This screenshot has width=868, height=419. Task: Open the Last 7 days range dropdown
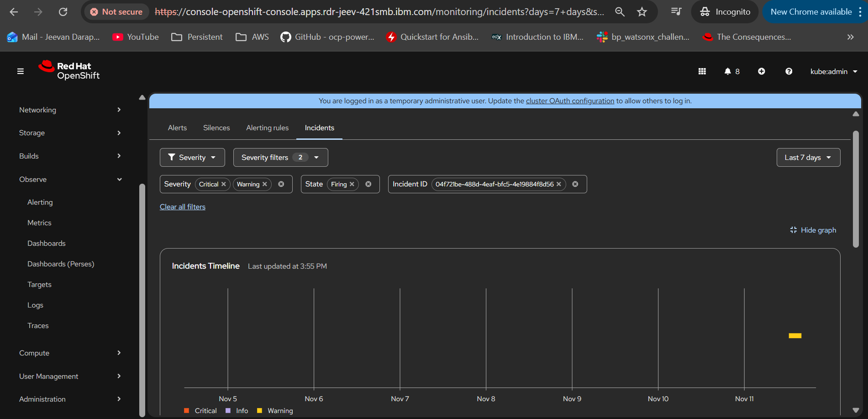(x=808, y=158)
